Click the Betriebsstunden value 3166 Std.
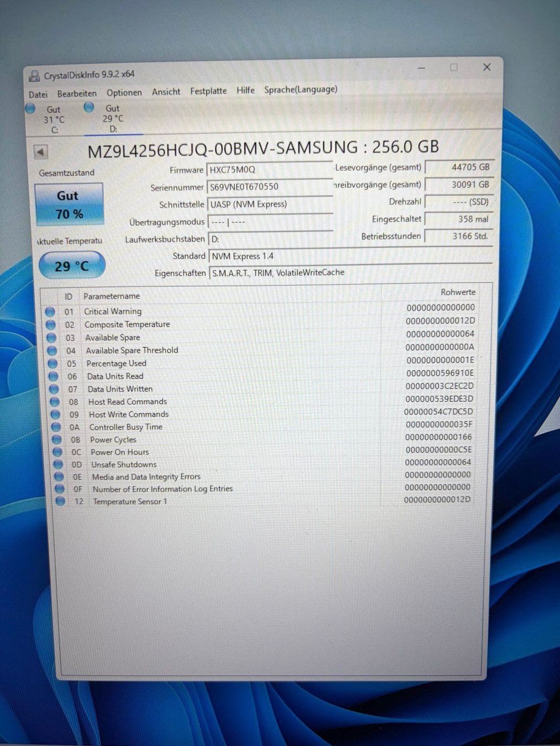The width and height of the screenshot is (560, 746). (458, 236)
